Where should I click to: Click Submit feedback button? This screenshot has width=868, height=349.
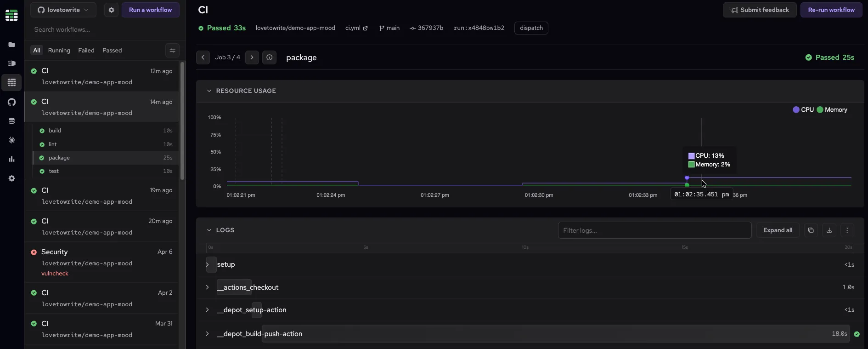pos(760,10)
